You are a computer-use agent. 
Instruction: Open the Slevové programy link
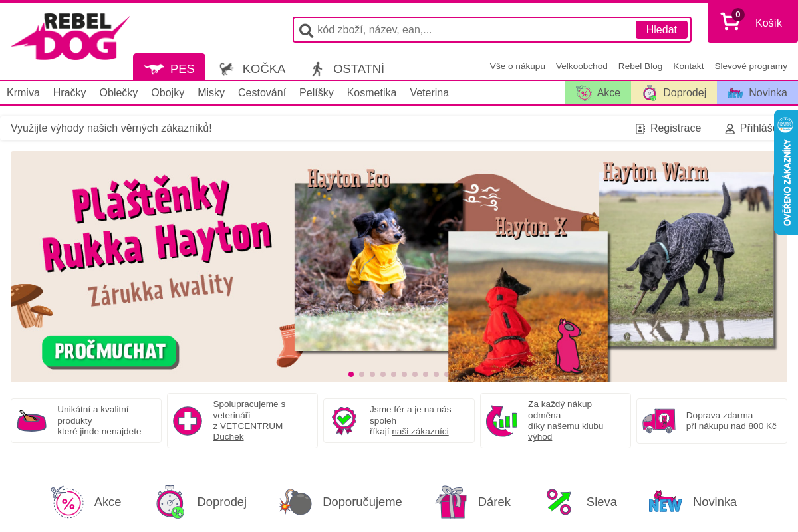(751, 66)
